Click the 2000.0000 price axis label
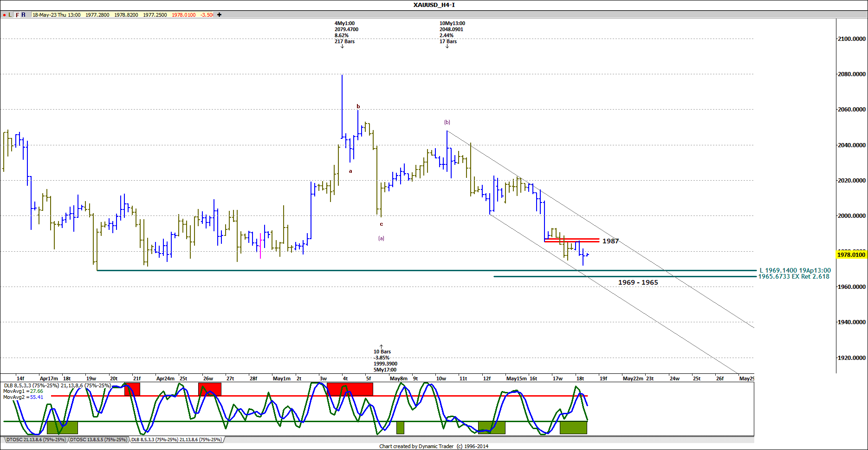The width and height of the screenshot is (868, 450). 852,215
